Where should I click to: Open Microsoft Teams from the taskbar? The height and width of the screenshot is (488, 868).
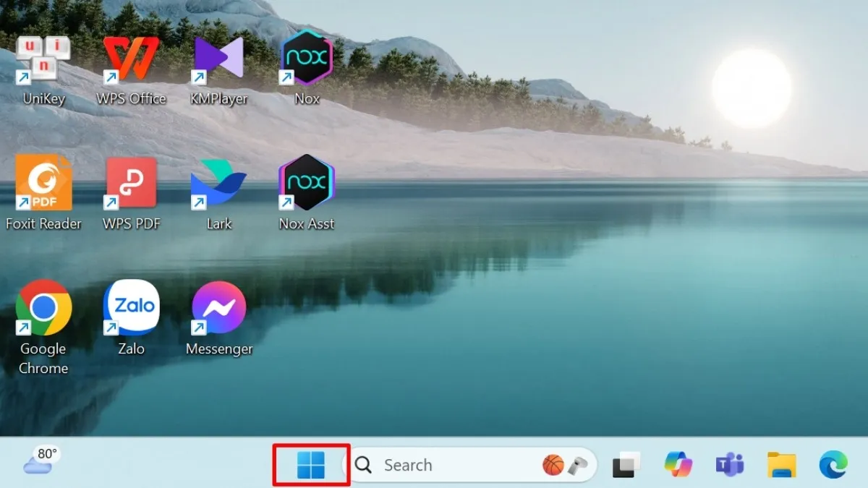click(729, 465)
